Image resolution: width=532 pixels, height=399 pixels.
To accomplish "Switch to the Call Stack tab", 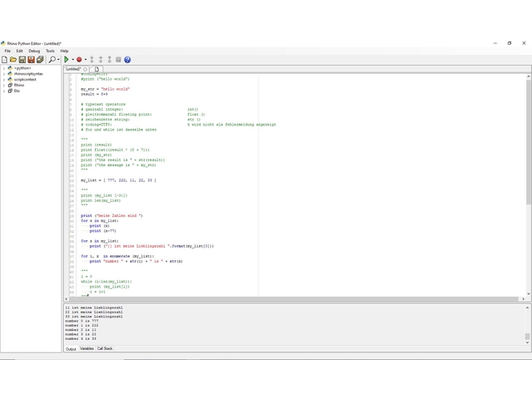I will (x=105, y=349).
